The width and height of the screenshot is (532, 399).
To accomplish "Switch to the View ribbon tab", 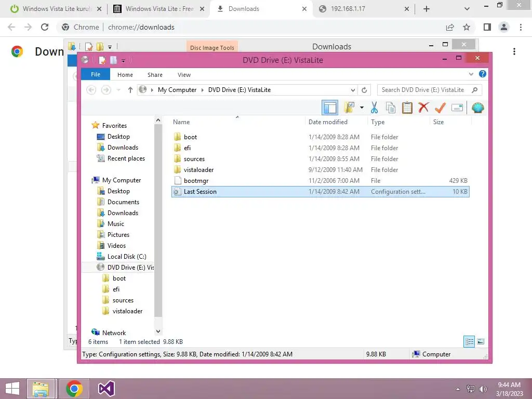I will [184, 75].
